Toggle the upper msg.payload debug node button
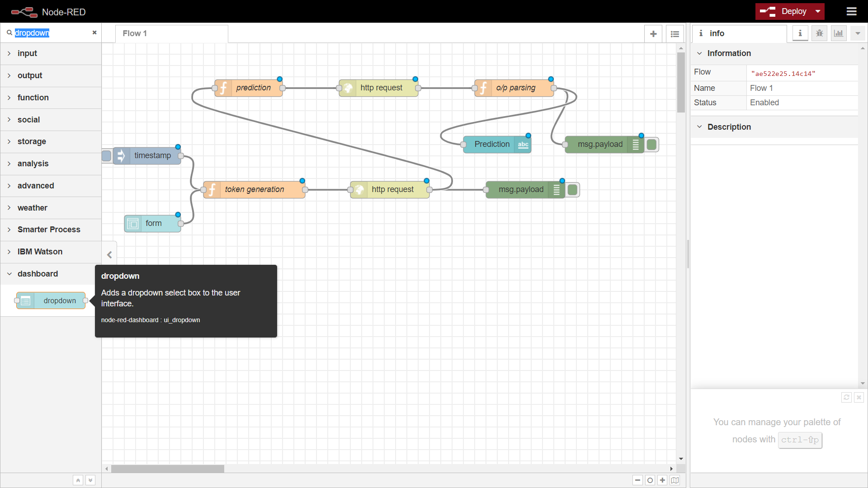Viewport: 868px width, 488px height. point(651,145)
